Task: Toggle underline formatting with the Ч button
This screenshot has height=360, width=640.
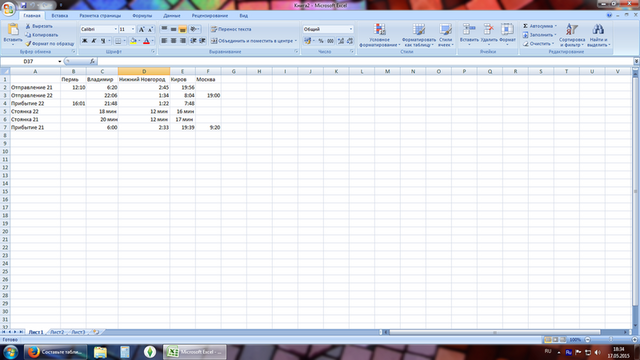Action: click(x=103, y=41)
